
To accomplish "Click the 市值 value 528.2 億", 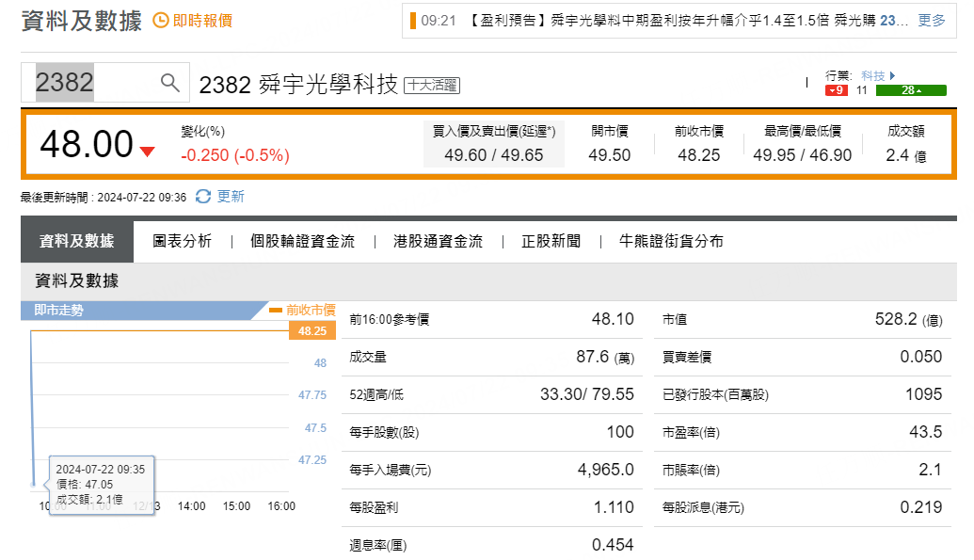I will (x=909, y=319).
